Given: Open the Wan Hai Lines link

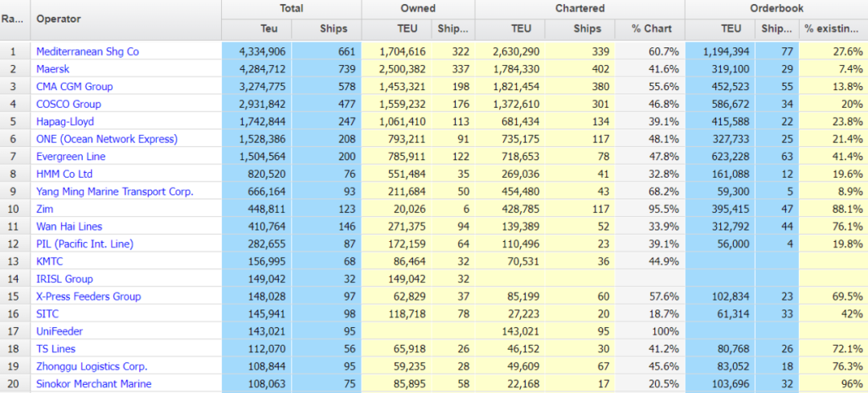Looking at the screenshot, I should point(69,227).
